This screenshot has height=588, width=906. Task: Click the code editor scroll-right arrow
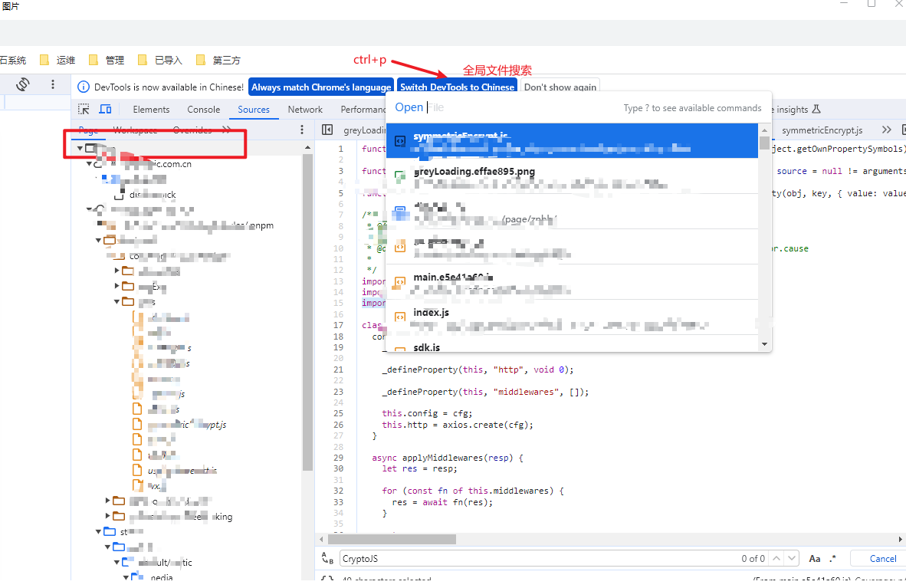(x=900, y=539)
